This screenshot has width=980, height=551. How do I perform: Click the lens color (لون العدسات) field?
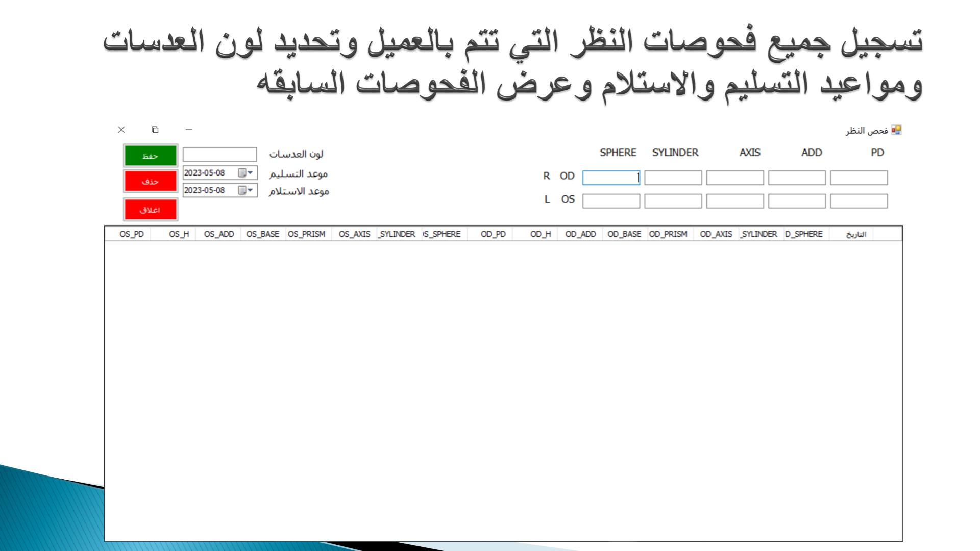(219, 154)
